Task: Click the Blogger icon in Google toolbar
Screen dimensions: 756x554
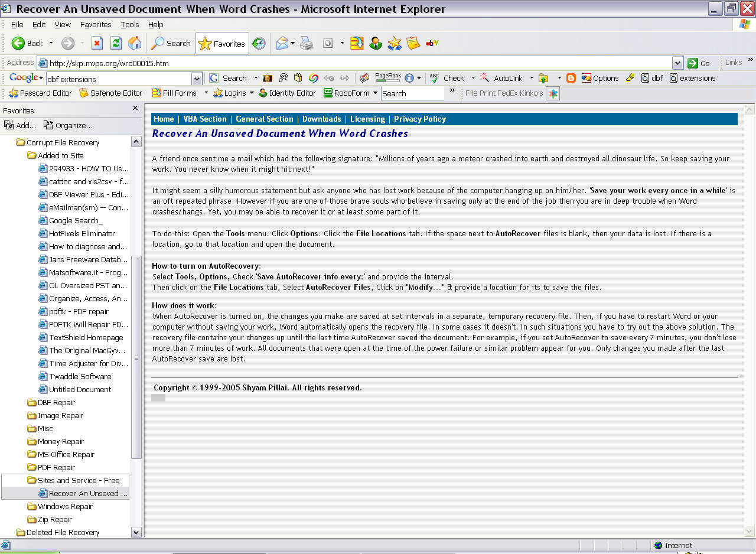Action: coord(571,78)
